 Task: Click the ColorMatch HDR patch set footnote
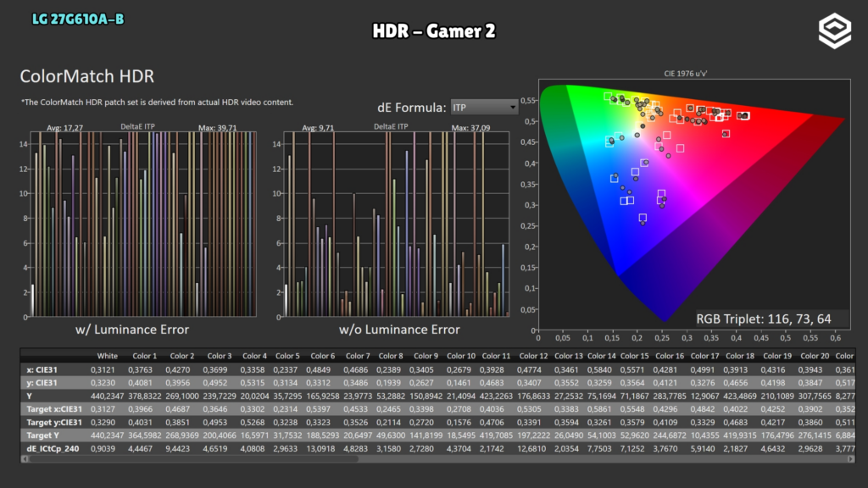click(x=157, y=103)
